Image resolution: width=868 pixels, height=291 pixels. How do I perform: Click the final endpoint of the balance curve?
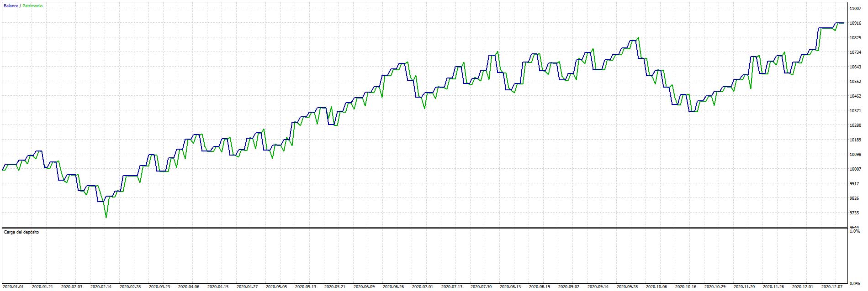[843, 23]
